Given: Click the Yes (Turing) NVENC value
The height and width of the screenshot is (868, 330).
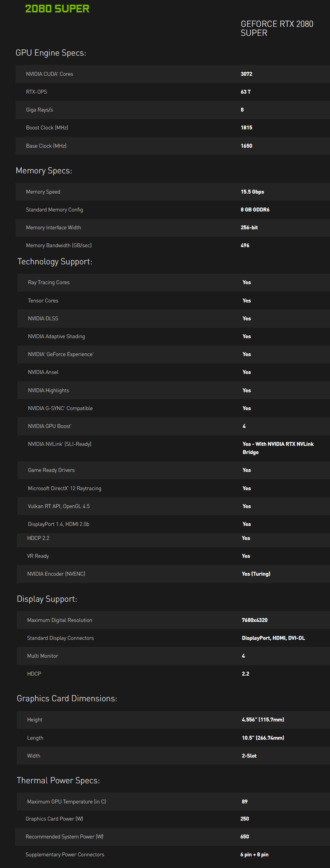Looking at the screenshot, I should [x=256, y=574].
